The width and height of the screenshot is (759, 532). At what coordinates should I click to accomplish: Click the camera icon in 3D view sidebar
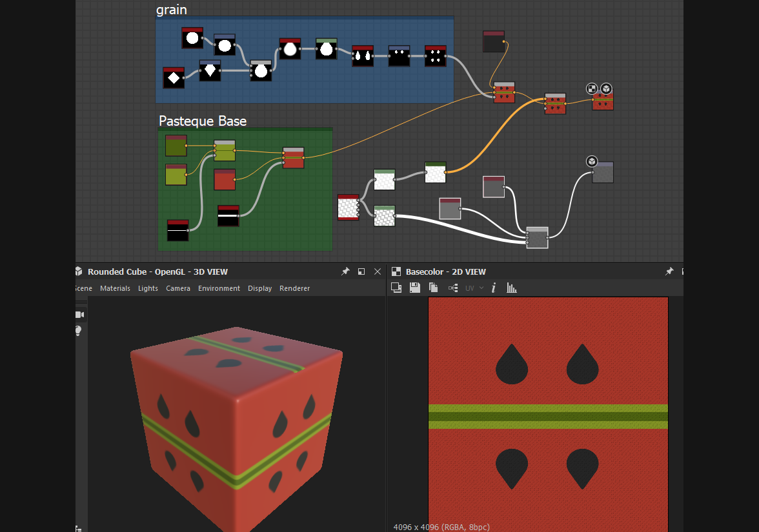pos(80,315)
